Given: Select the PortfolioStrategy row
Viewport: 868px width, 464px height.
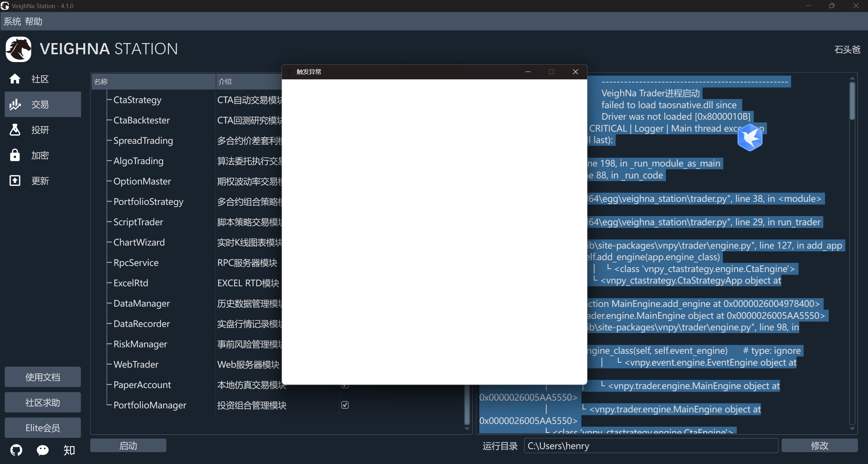Looking at the screenshot, I should [x=148, y=201].
